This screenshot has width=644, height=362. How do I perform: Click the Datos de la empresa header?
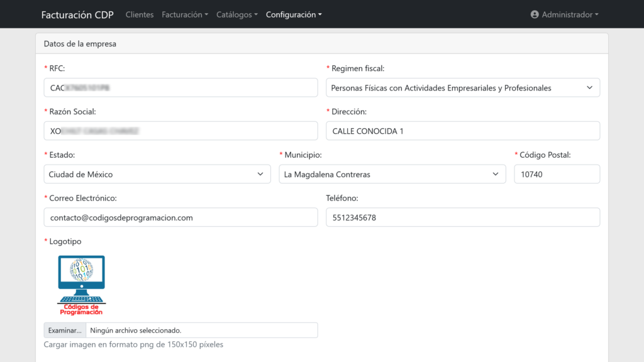[x=80, y=44]
